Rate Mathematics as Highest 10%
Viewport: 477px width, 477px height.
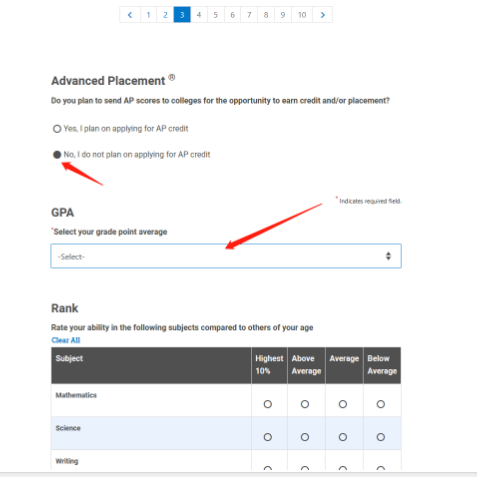(268, 404)
